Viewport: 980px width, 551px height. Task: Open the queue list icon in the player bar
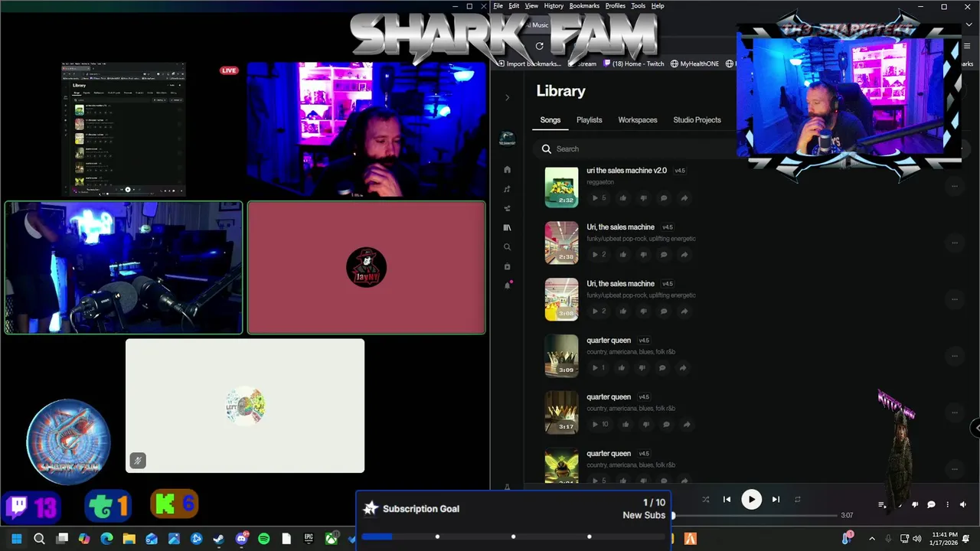point(882,504)
